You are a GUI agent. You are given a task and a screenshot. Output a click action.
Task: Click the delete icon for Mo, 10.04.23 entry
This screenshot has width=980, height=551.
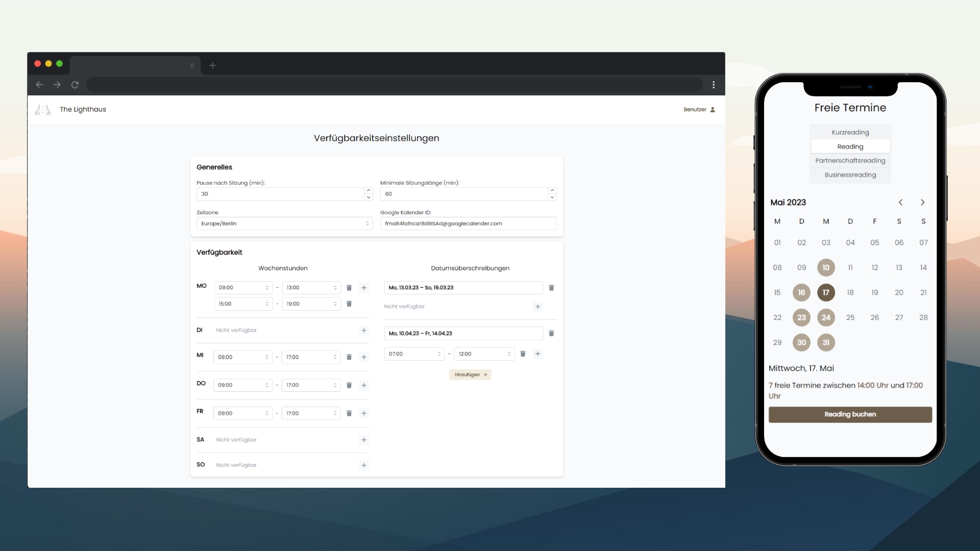click(x=552, y=333)
